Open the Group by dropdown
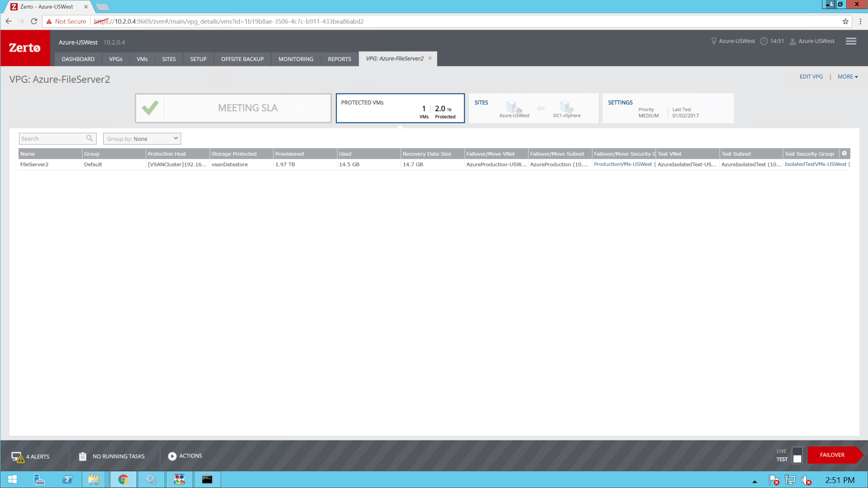The height and width of the screenshot is (488, 868). (142, 138)
